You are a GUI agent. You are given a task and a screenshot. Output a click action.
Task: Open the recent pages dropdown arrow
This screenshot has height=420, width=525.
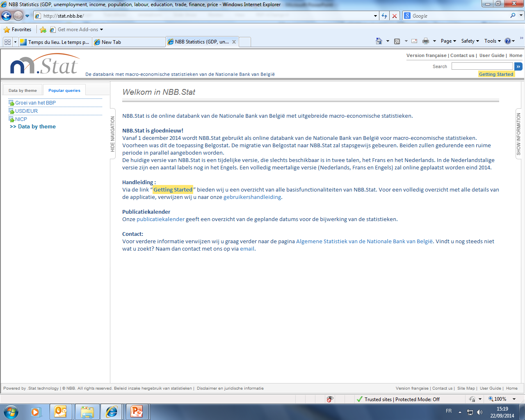27,16
